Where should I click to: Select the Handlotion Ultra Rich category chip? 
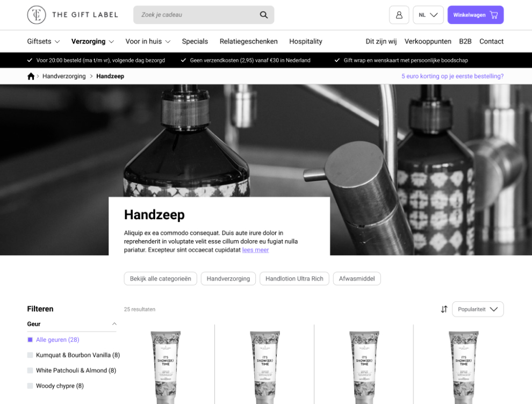click(294, 279)
